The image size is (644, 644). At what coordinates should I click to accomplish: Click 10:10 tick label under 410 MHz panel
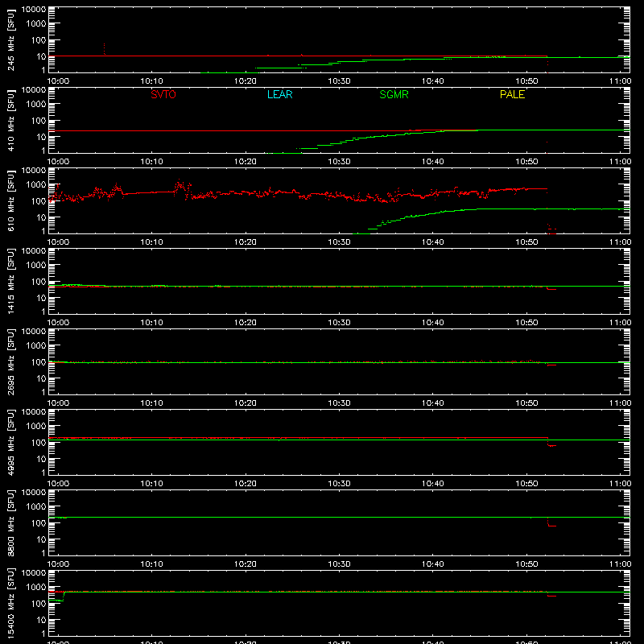152,162
